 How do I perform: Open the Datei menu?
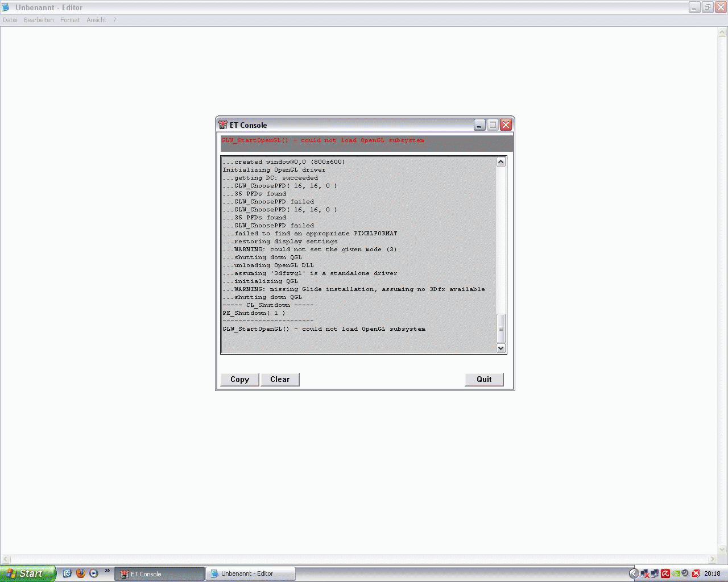pyautogui.click(x=10, y=20)
